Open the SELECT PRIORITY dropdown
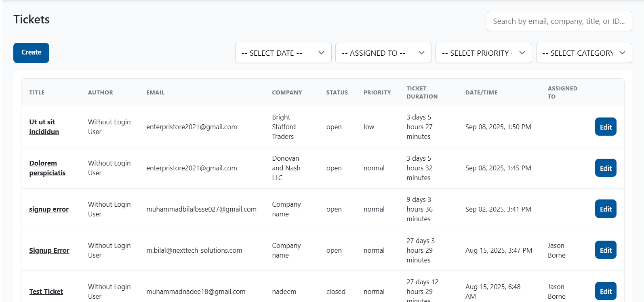The width and height of the screenshot is (644, 302). pos(483,53)
